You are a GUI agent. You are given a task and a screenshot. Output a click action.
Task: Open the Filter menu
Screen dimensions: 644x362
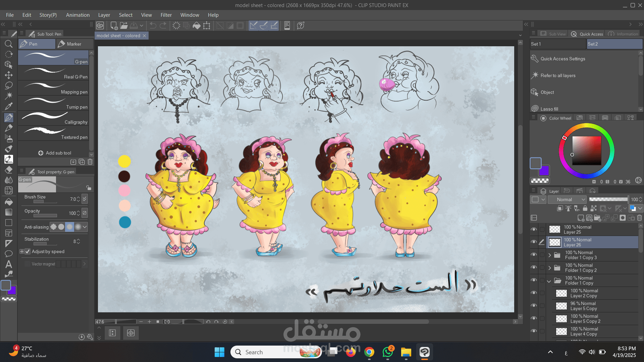click(166, 15)
